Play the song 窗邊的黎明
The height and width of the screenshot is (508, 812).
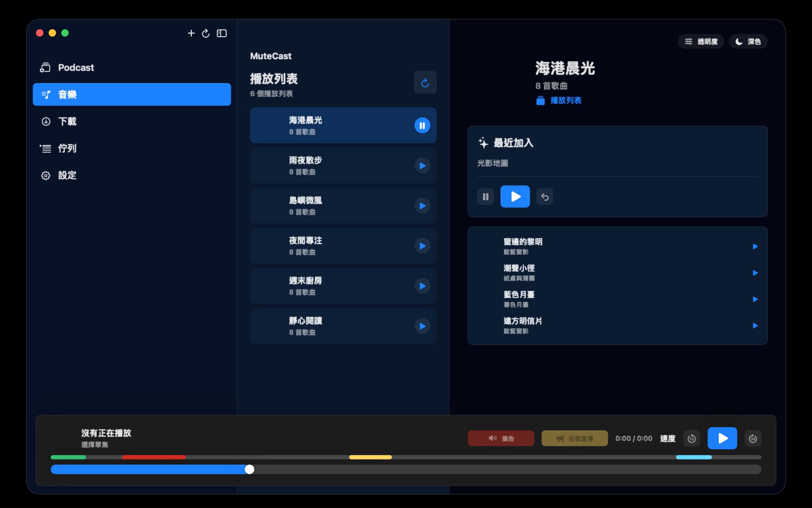point(755,247)
